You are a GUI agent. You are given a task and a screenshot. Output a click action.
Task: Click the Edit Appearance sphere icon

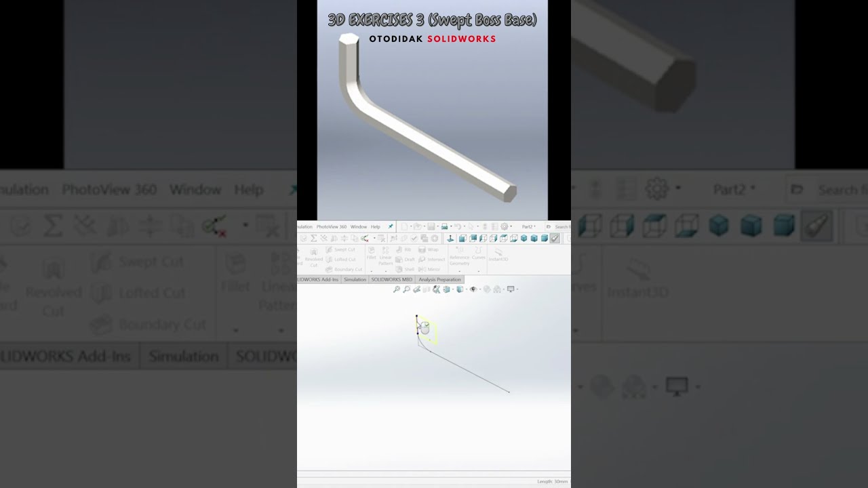pyautogui.click(x=486, y=289)
